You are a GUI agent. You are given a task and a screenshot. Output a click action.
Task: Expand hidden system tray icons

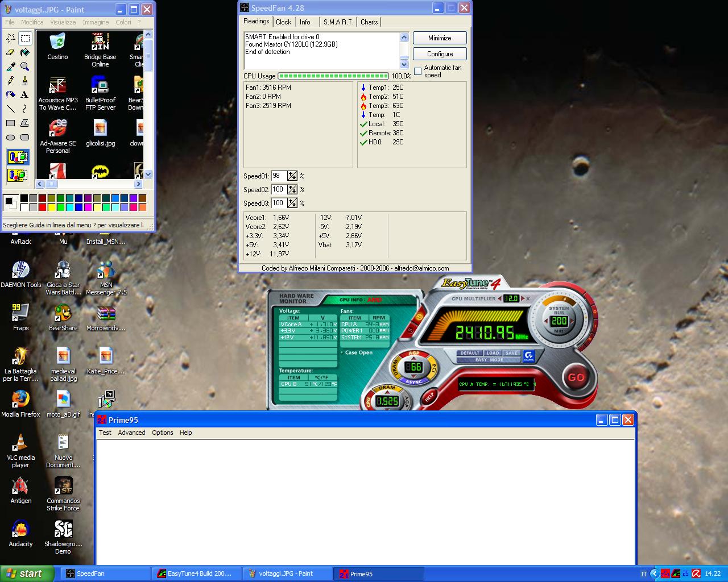654,574
